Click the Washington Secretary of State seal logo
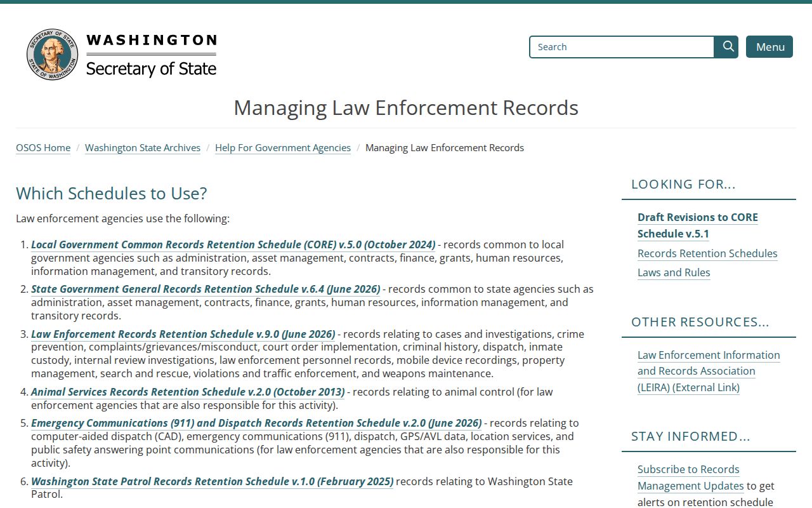812x508 pixels. coord(52,55)
